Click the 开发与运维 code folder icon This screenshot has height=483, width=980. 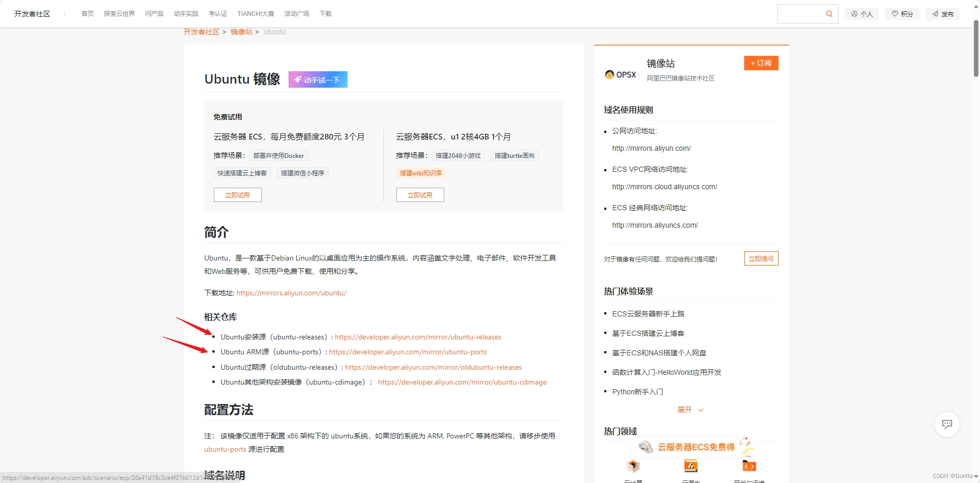[x=749, y=466]
